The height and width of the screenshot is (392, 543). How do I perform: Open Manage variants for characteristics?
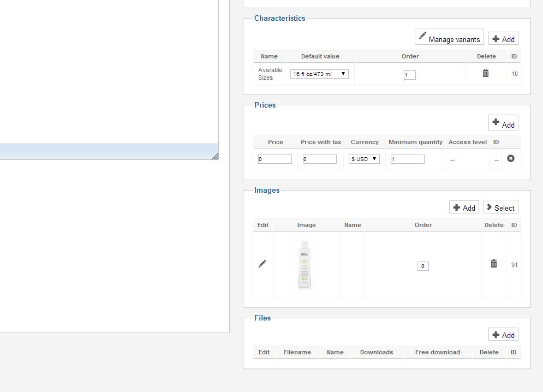click(449, 38)
